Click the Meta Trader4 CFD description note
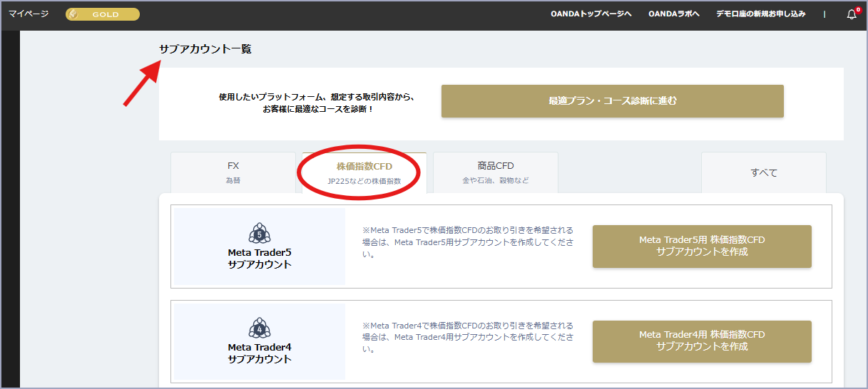This screenshot has height=389, width=868. point(468,338)
